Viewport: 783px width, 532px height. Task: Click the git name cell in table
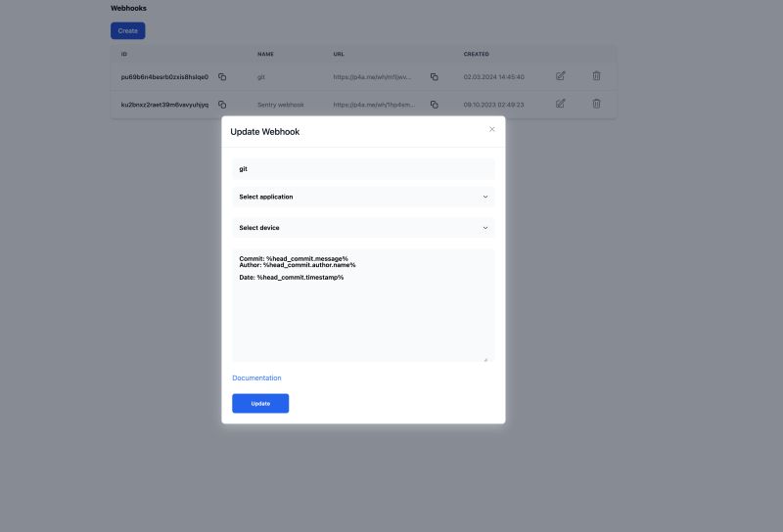pyautogui.click(x=261, y=77)
